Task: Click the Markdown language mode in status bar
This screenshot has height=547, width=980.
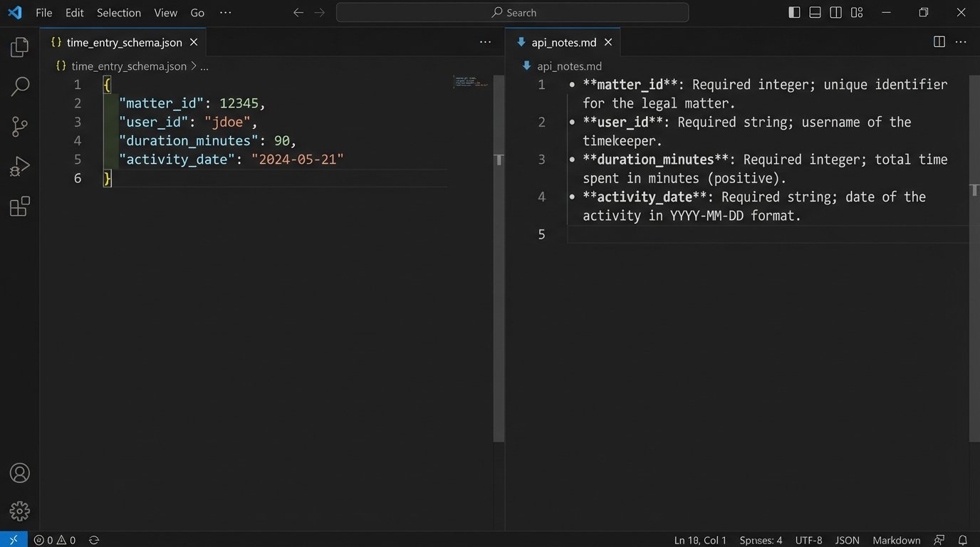Action: click(x=896, y=540)
